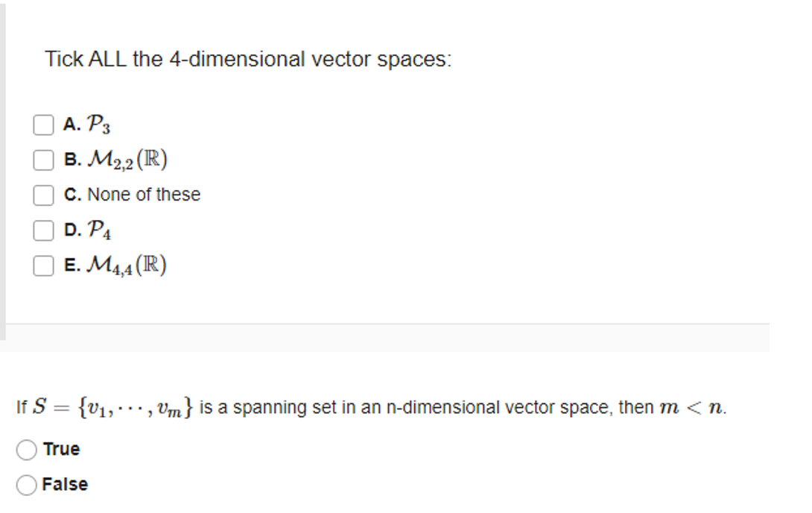812x513 pixels.
Task: Tick checkbox B for M2,2(R)
Action: pos(42,159)
